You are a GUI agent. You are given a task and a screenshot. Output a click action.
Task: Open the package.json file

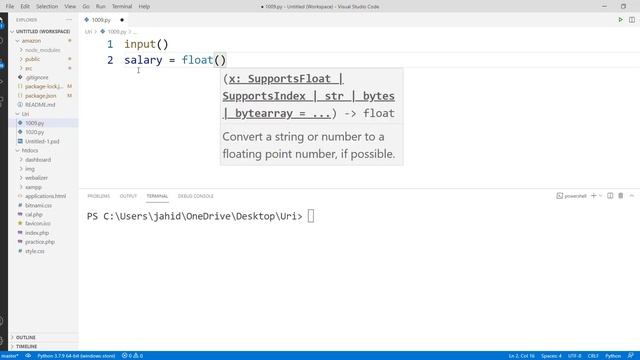pos(40,96)
